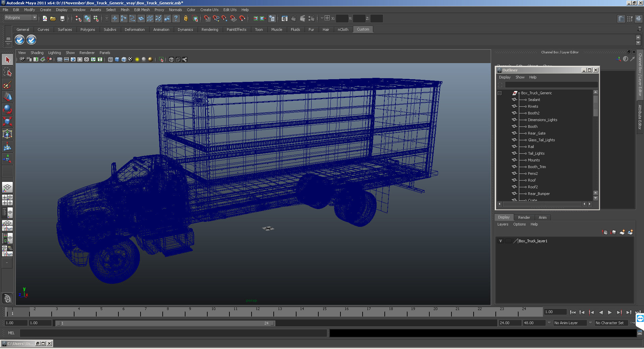Render the current frame
Image resolution: width=644 pixels, height=349 pixels.
pyautogui.click(x=293, y=18)
